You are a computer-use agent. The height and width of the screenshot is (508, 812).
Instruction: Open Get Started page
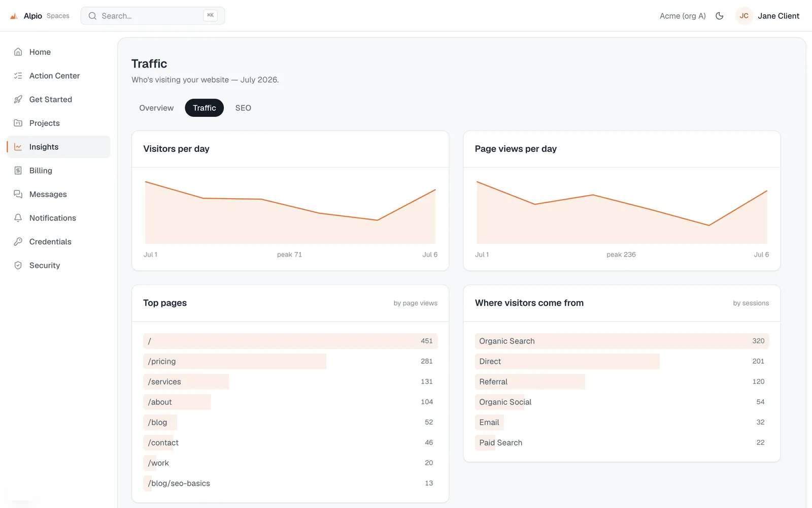coord(59,100)
